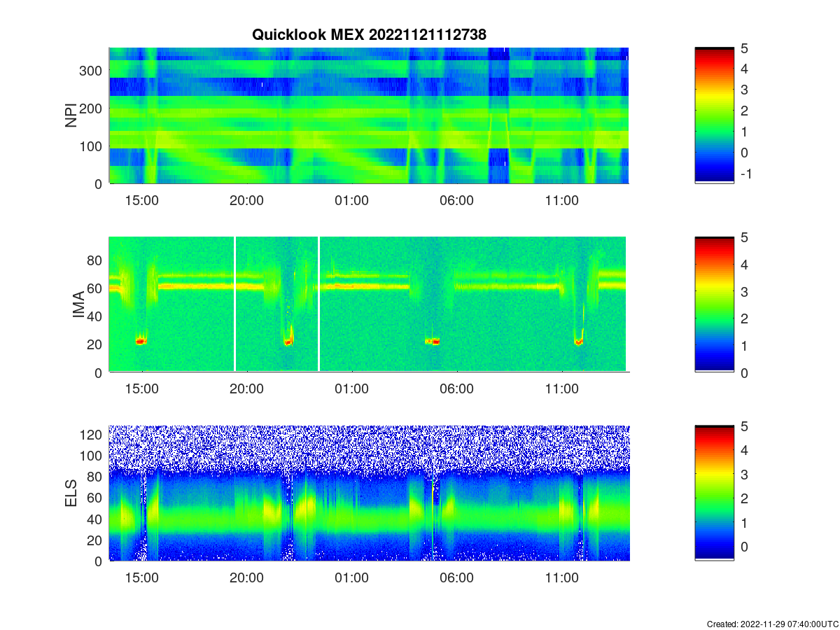This screenshot has height=630, width=840.
Task: Click the NPI spectrogram plot area
Action: pyautogui.click(x=369, y=115)
